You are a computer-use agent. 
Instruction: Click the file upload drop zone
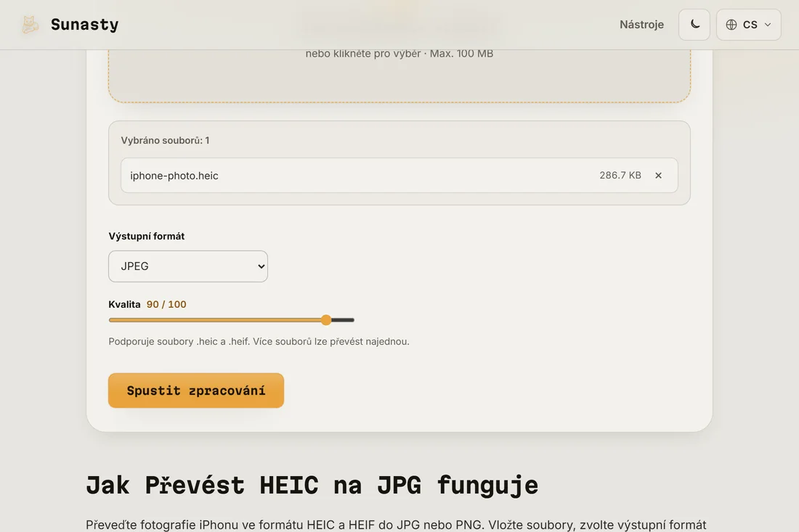[x=399, y=75]
